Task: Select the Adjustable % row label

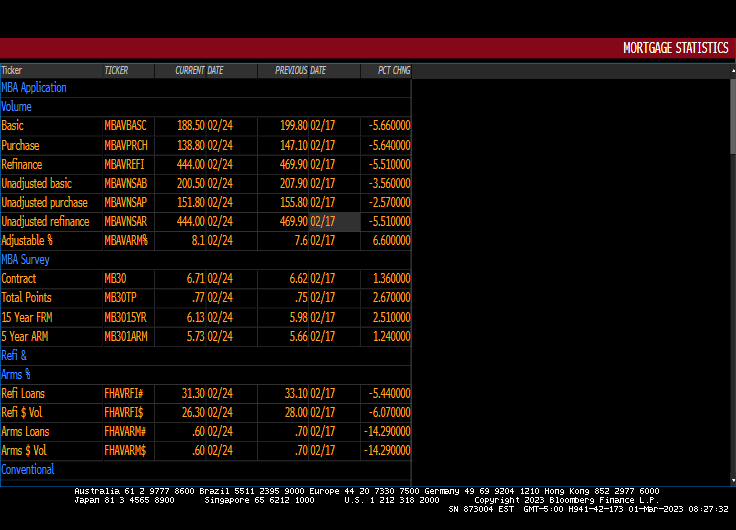Action: point(27,241)
